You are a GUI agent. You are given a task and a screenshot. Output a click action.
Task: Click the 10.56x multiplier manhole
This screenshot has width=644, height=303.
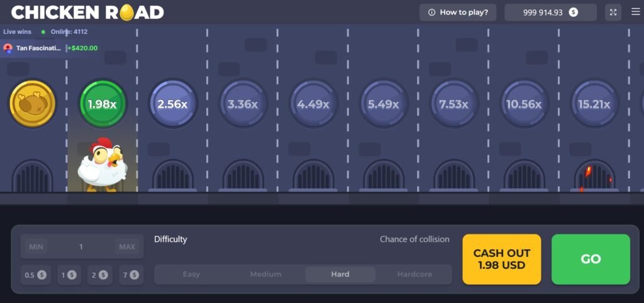[x=525, y=104]
